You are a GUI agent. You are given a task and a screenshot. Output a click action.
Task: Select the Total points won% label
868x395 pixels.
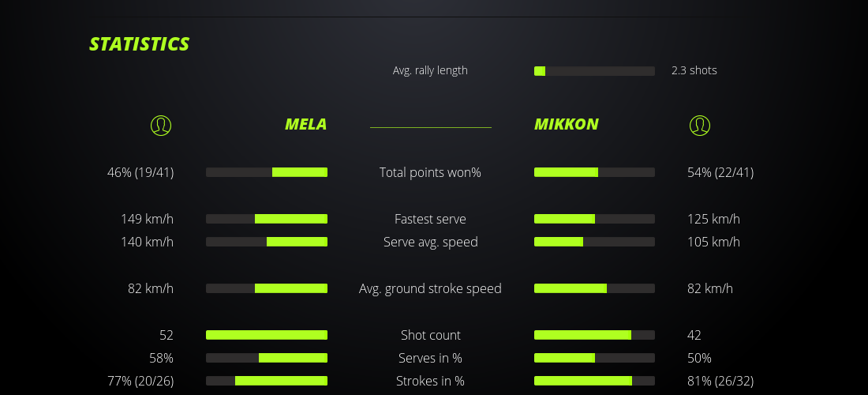tap(430, 172)
